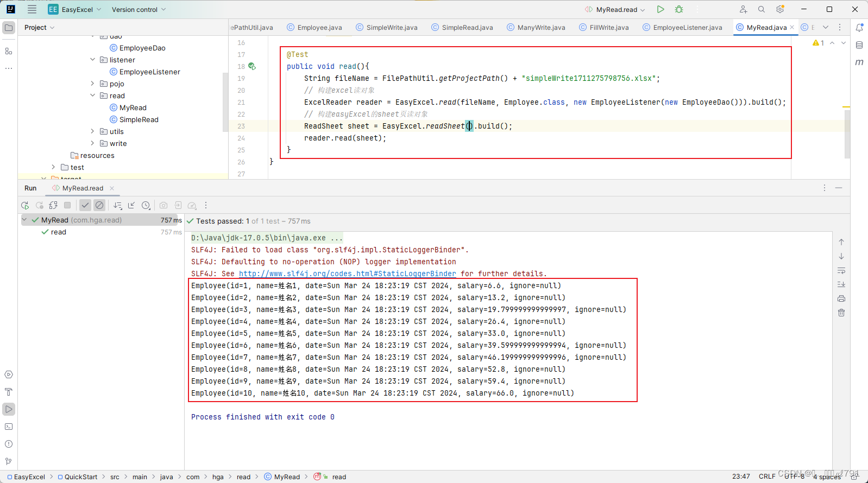This screenshot has width=868, height=483.
Task: Open IDE settings gear icon
Action: 780,9
